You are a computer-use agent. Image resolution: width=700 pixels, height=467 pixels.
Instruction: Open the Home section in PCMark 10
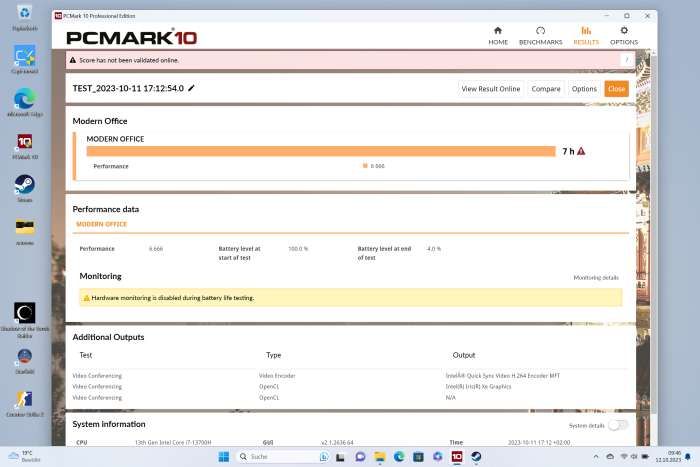click(x=498, y=36)
